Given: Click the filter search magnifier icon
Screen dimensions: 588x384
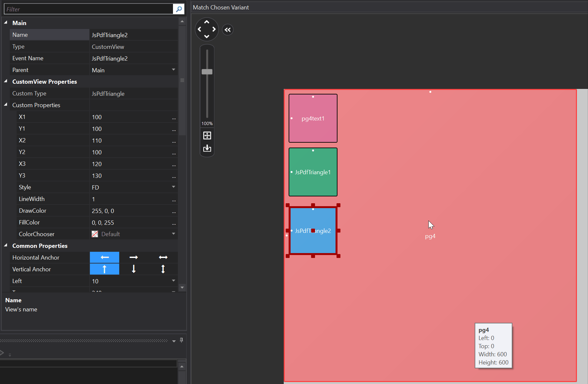Looking at the screenshot, I should pyautogui.click(x=179, y=9).
